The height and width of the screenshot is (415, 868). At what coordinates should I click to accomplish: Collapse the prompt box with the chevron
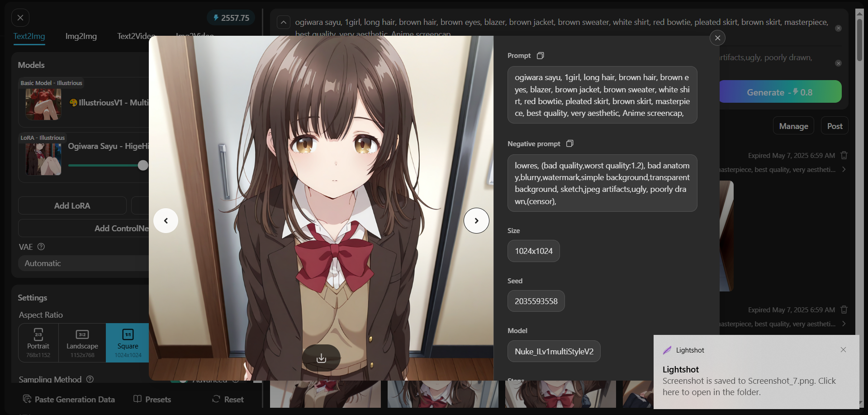tap(283, 22)
